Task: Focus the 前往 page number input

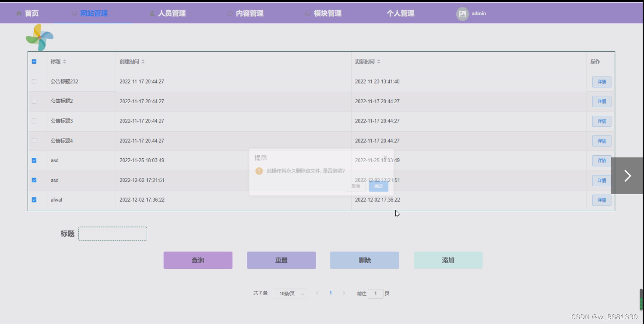Action: coord(376,294)
